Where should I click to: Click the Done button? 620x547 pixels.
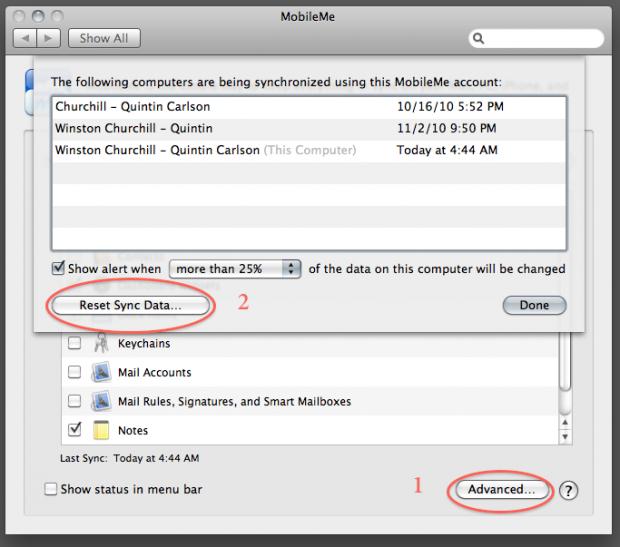coord(534,305)
